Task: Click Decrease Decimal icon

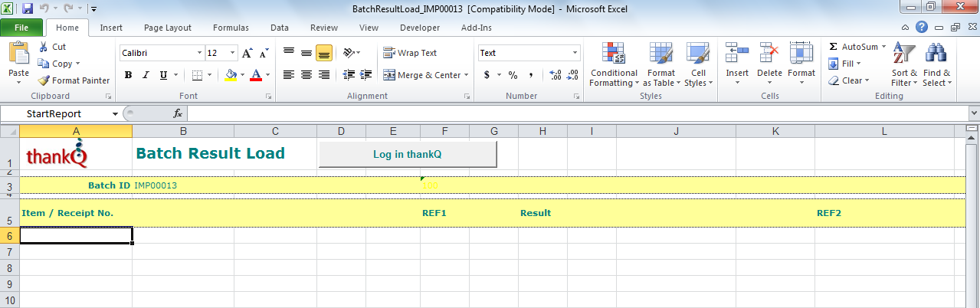Action: [573, 75]
